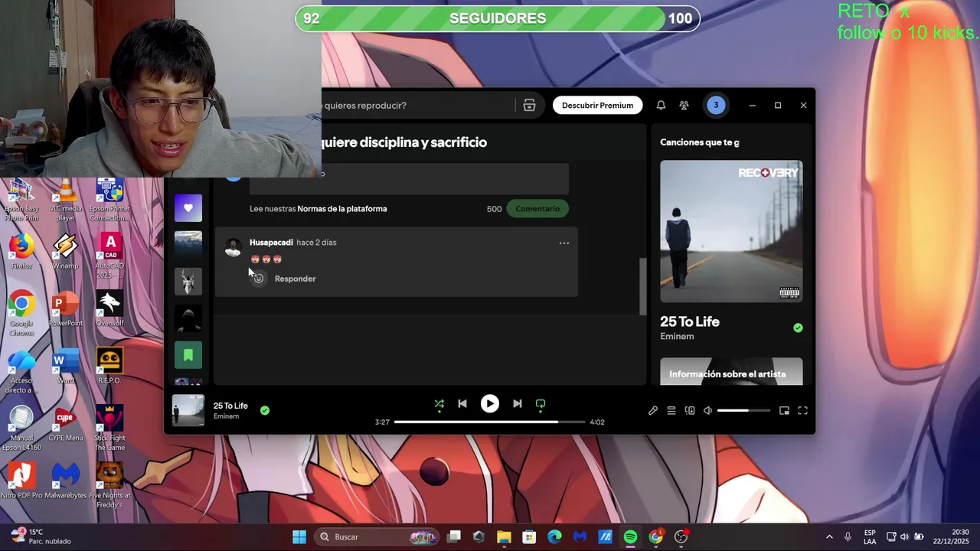Open PowerPoint desktop shortcut
This screenshot has height=551, width=980.
[x=65, y=310]
